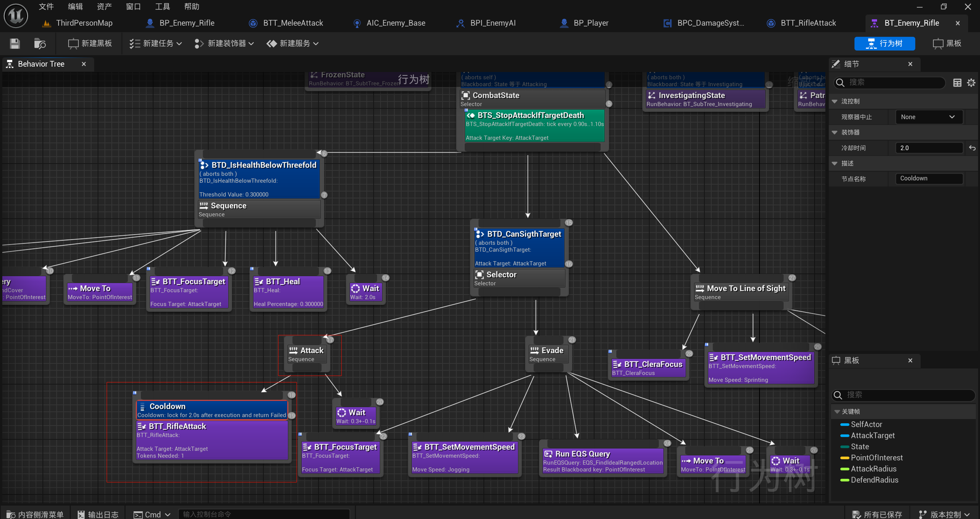Open the 观察器中止 None dropdown
Image resolution: width=980 pixels, height=519 pixels.
(x=929, y=117)
